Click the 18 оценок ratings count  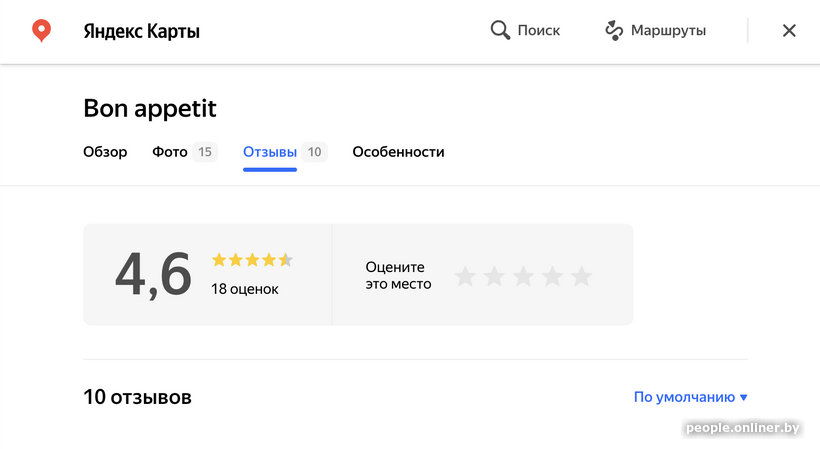(245, 289)
